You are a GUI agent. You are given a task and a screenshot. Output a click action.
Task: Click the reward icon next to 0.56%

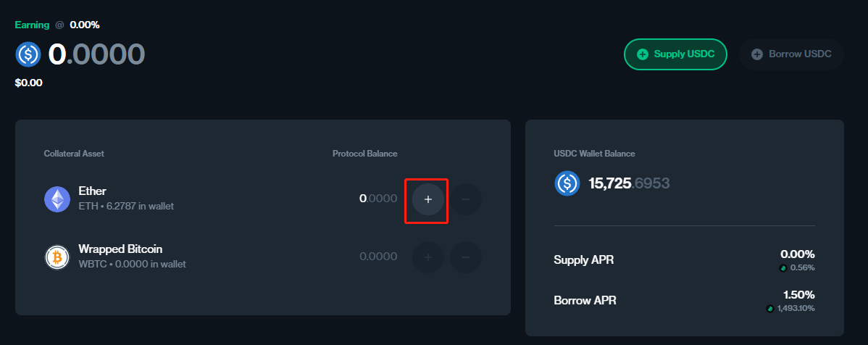[783, 267]
